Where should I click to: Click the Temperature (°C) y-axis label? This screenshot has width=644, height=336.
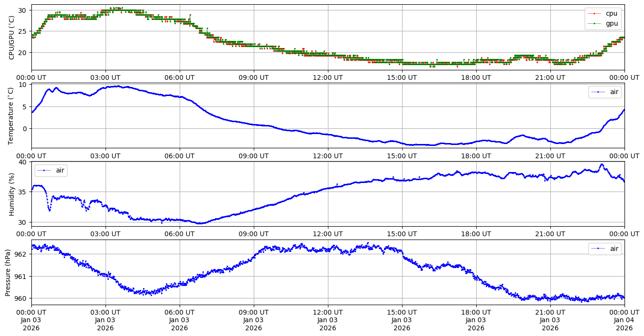[12, 115]
